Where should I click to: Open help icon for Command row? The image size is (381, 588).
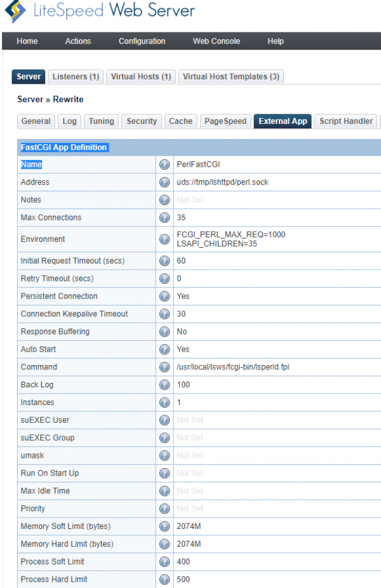pyautogui.click(x=164, y=367)
